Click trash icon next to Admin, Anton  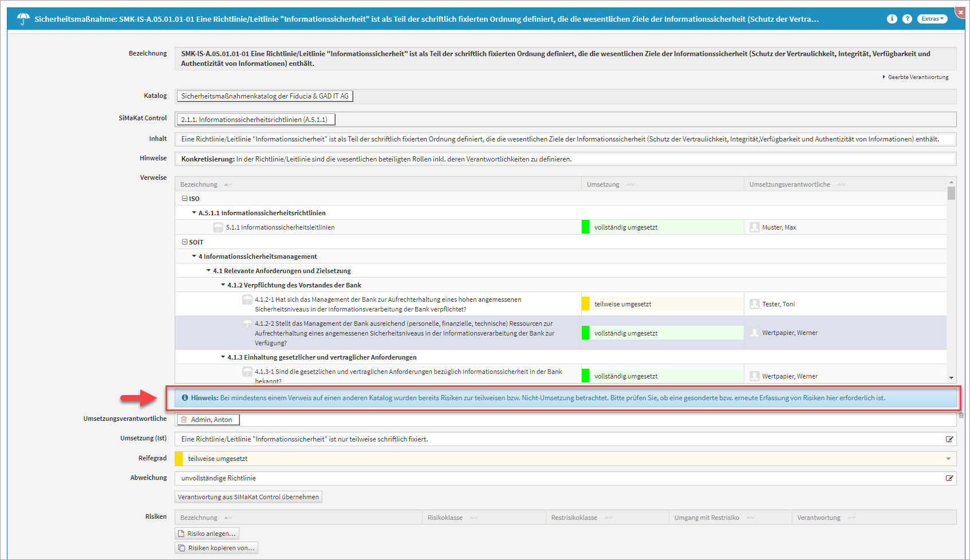tap(184, 420)
